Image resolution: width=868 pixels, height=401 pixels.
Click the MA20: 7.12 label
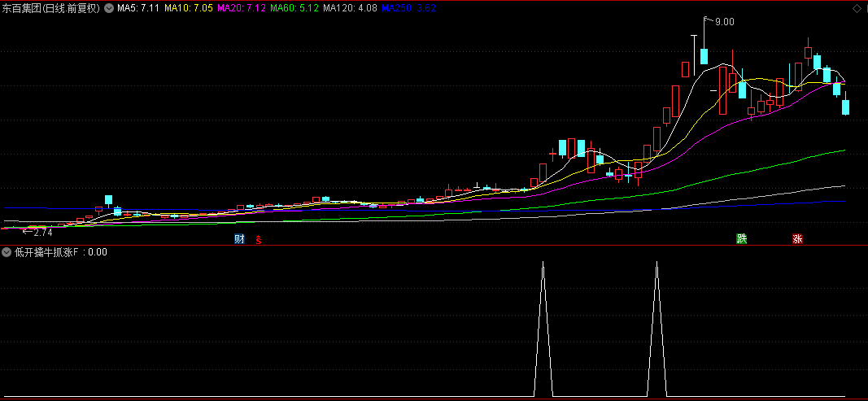tap(241, 8)
